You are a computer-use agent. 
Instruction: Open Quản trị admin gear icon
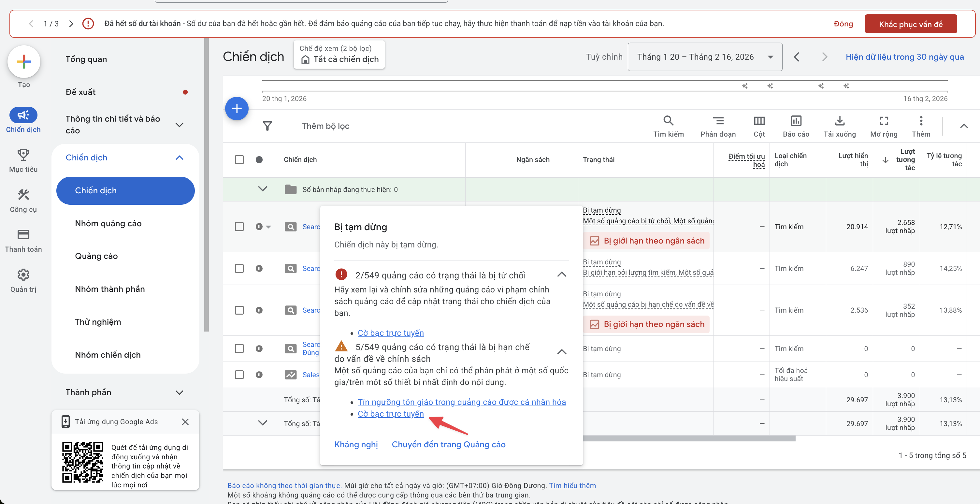coord(23,275)
